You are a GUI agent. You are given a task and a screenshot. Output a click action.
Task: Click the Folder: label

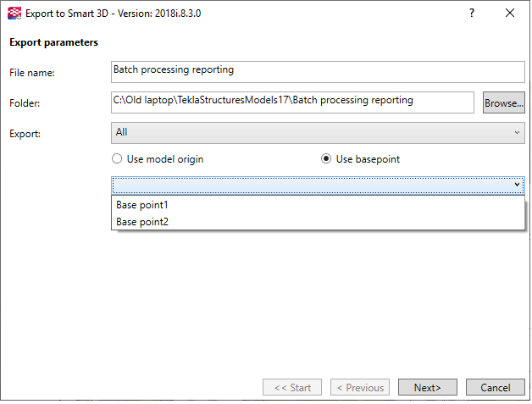coord(25,103)
